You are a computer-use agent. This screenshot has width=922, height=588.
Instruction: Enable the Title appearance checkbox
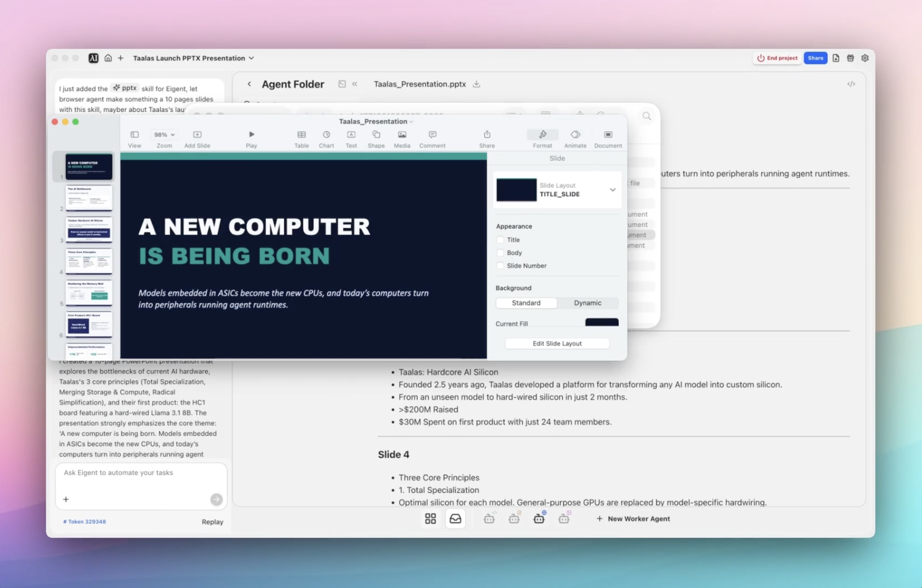tap(500, 240)
